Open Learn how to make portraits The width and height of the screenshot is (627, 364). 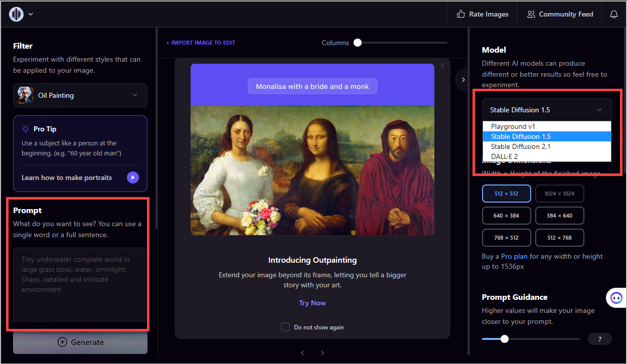click(x=67, y=177)
